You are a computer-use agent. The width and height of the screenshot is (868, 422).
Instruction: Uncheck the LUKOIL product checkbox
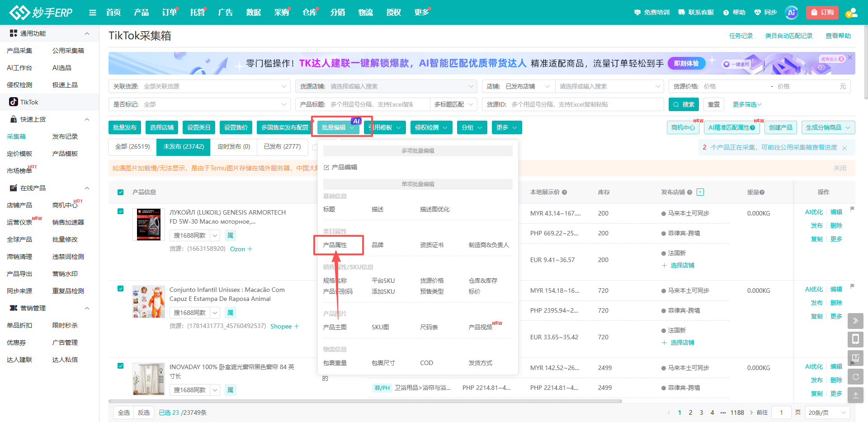(x=121, y=211)
